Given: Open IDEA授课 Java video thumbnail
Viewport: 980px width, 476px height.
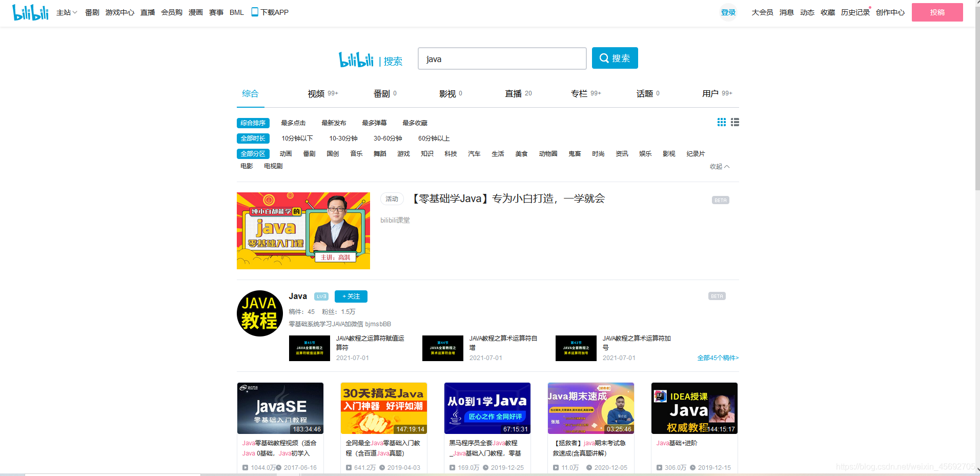Looking at the screenshot, I should [x=695, y=408].
